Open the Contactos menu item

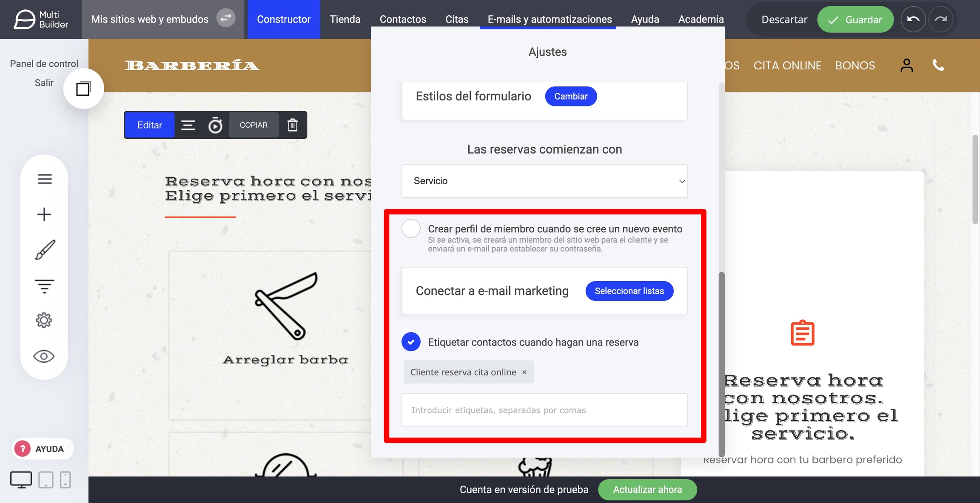click(402, 19)
